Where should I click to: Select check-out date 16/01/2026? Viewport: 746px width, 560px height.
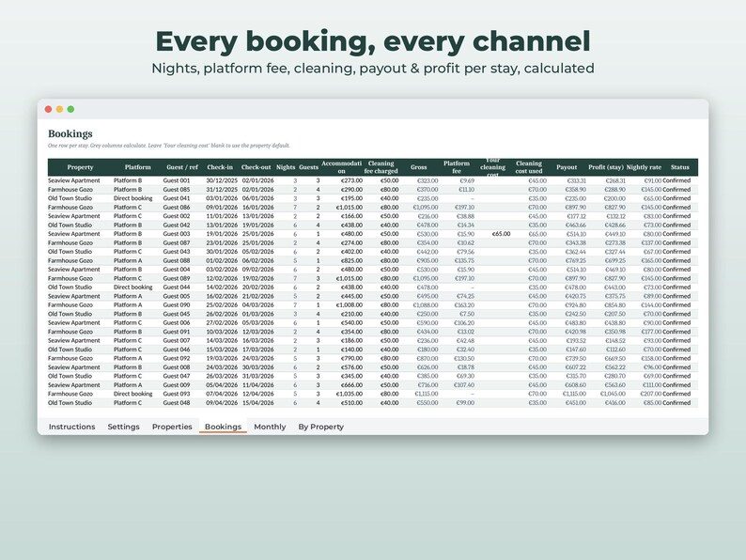click(257, 208)
